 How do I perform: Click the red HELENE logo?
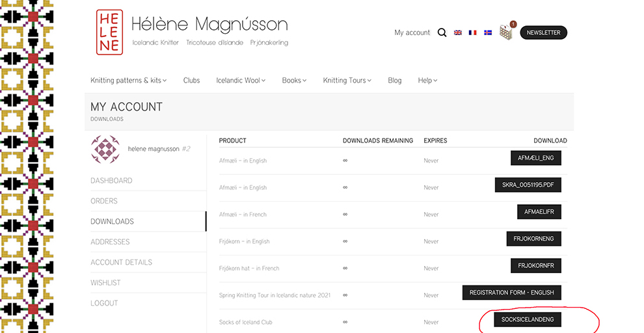pyautogui.click(x=109, y=32)
